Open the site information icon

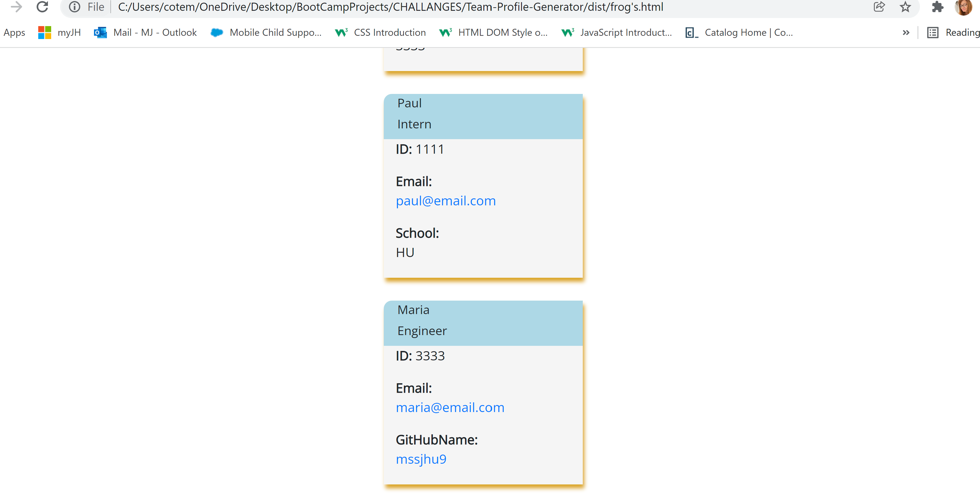coord(75,7)
